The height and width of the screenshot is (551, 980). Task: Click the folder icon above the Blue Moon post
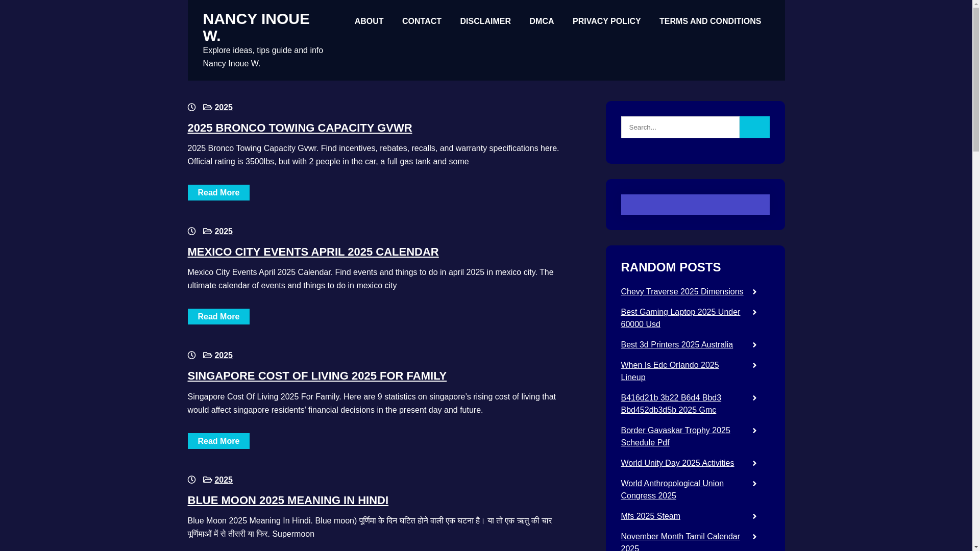click(x=207, y=480)
